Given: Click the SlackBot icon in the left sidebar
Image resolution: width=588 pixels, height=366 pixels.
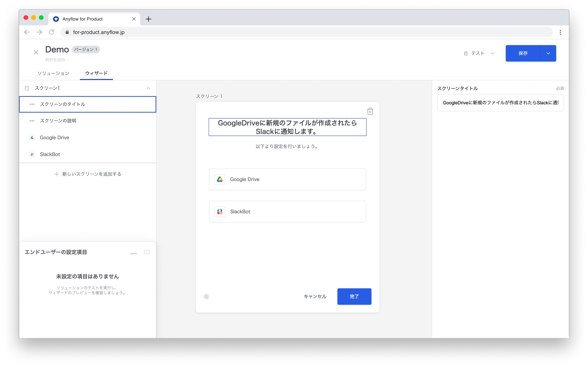Looking at the screenshot, I should click(x=32, y=154).
